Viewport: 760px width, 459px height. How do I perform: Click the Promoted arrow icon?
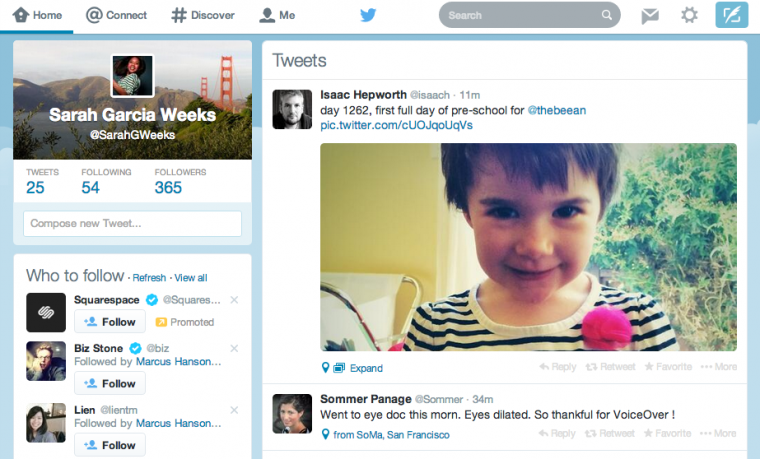point(161,322)
